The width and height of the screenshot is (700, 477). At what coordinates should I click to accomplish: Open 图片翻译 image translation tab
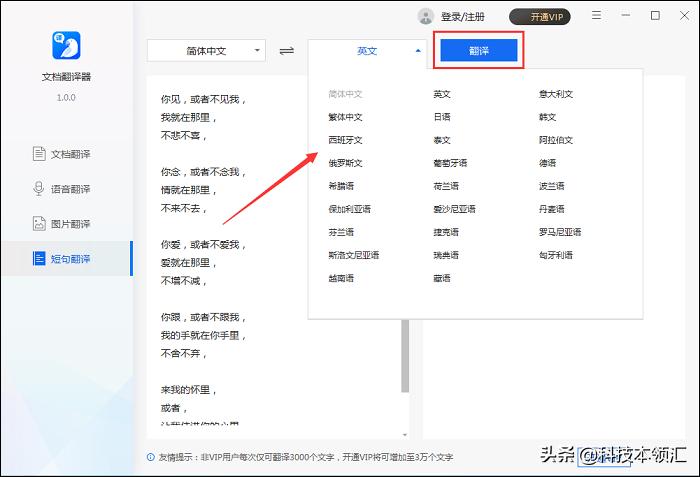(x=67, y=223)
